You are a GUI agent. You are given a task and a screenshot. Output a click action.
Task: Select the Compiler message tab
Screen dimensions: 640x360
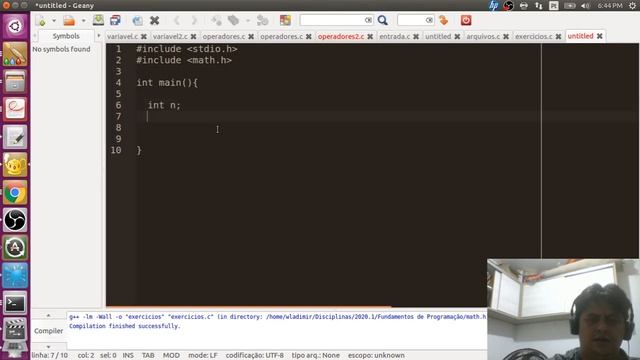coord(49,331)
